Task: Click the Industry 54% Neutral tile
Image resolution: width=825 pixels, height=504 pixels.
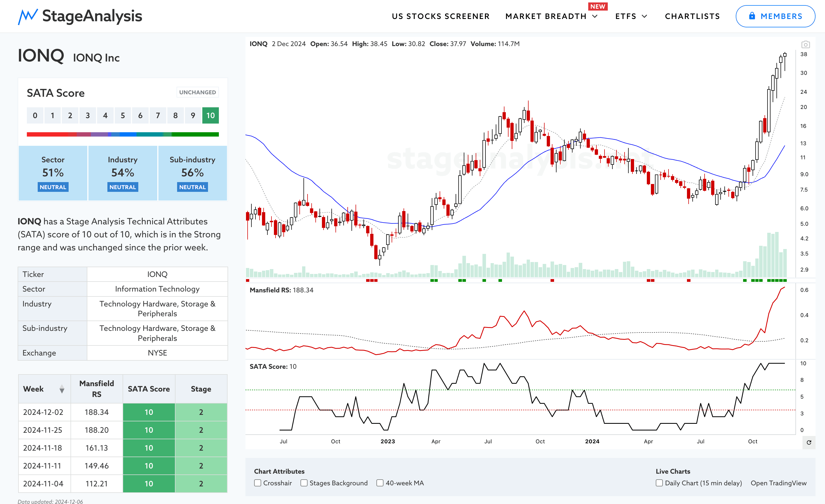Action: pos(123,173)
